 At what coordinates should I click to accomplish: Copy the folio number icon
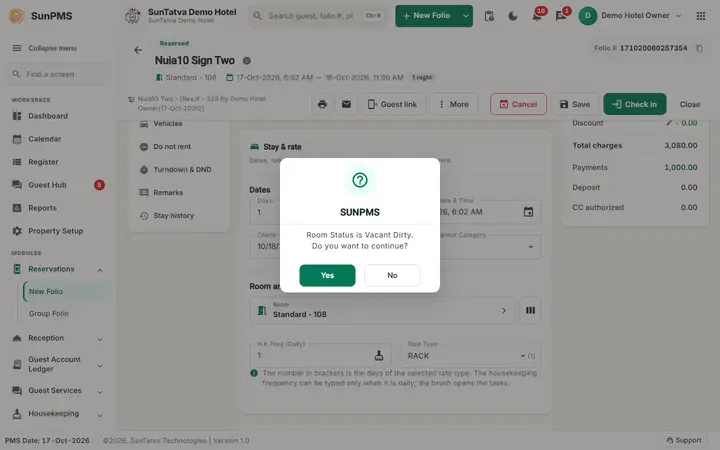click(699, 48)
